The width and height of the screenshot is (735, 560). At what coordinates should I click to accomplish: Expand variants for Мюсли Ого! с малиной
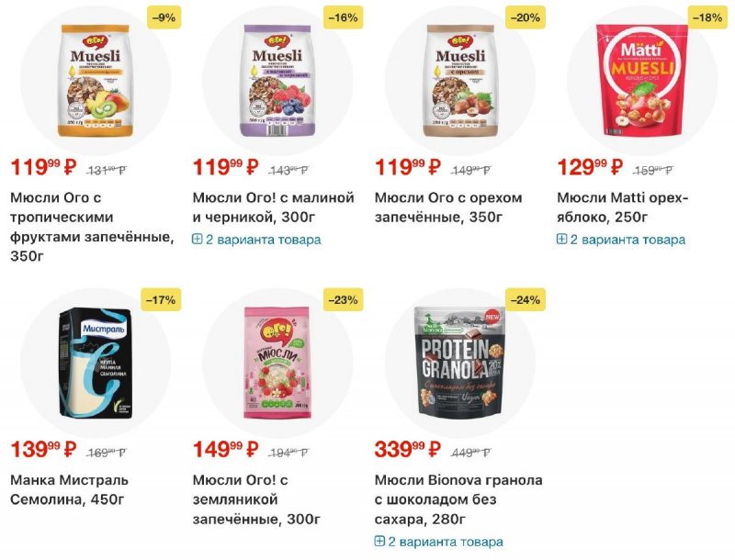(256, 240)
